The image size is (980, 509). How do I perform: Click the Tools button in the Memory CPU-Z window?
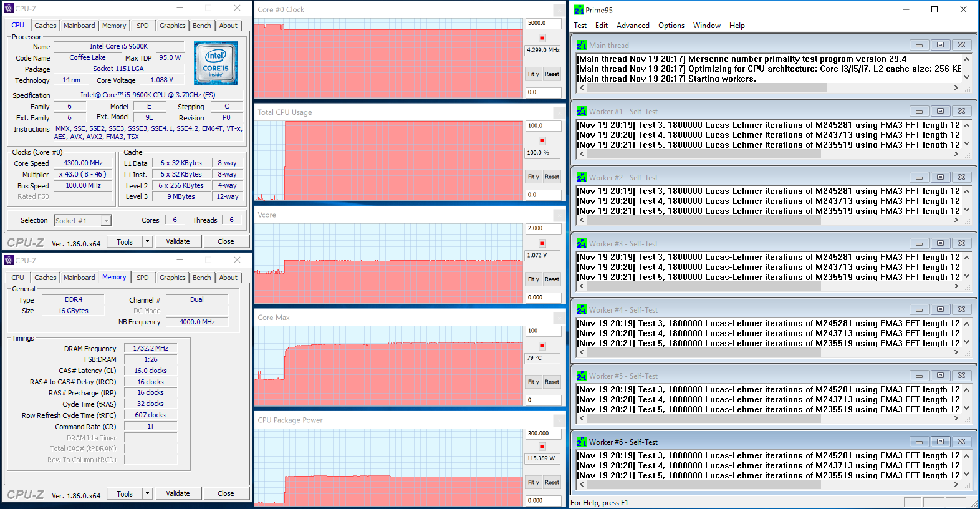pyautogui.click(x=125, y=493)
